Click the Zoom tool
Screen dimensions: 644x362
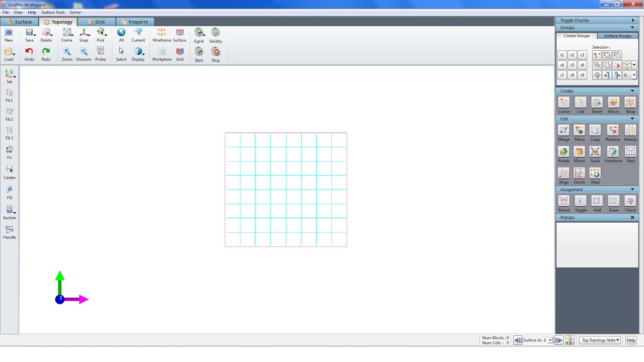point(67,51)
